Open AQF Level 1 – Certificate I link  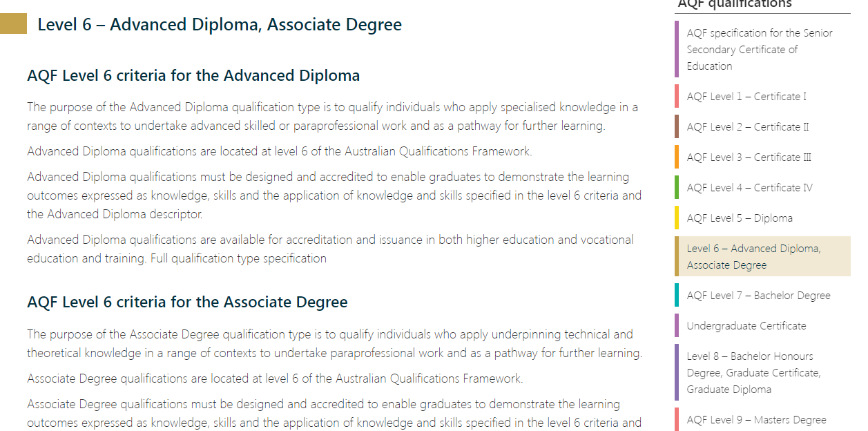point(746,97)
